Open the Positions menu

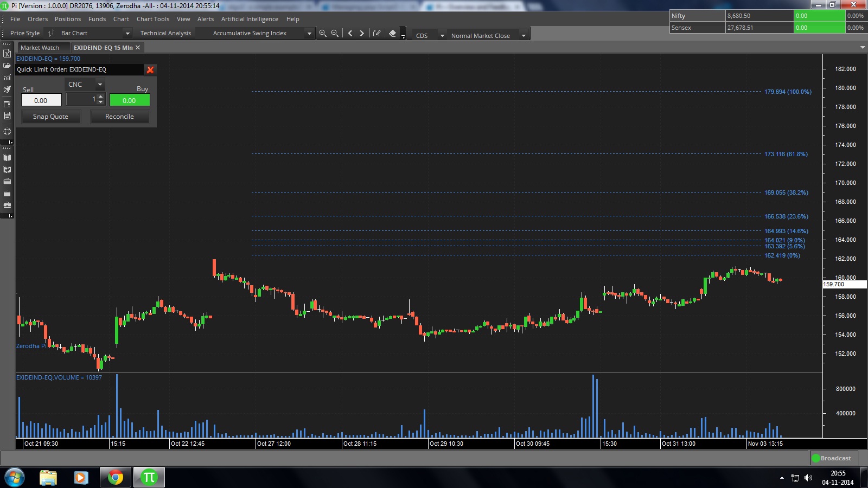pos(68,19)
